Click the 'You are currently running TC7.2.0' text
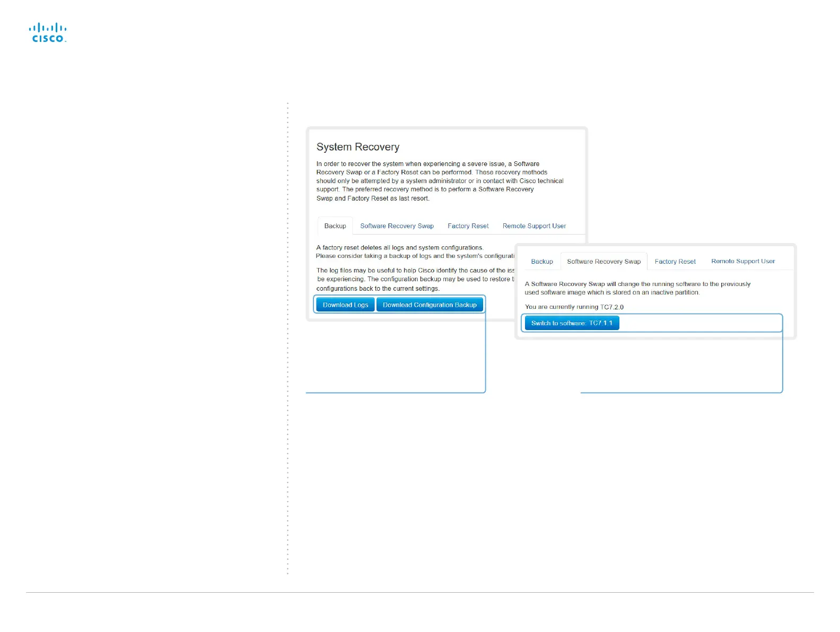The height and width of the screenshot is (632, 840). pos(574,307)
